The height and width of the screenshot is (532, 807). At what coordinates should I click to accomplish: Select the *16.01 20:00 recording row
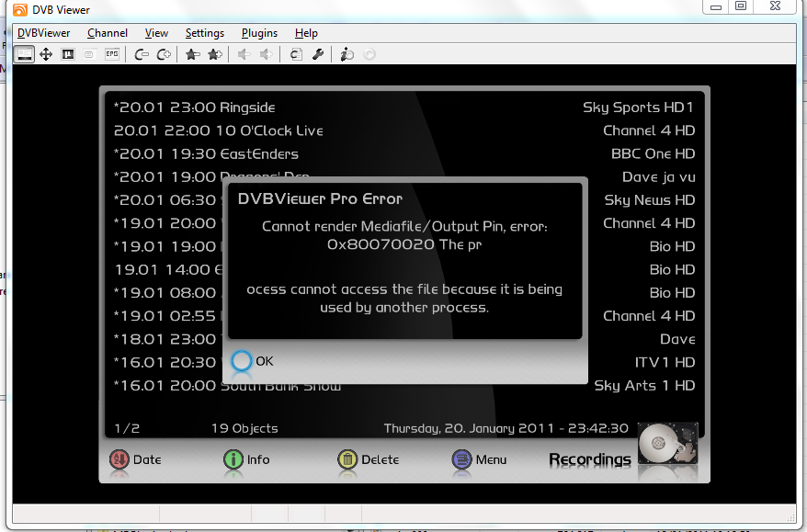(404, 385)
